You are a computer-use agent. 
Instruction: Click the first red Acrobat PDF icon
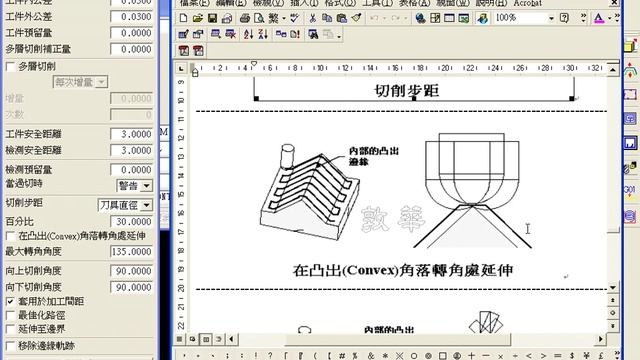pyautogui.click(x=184, y=51)
